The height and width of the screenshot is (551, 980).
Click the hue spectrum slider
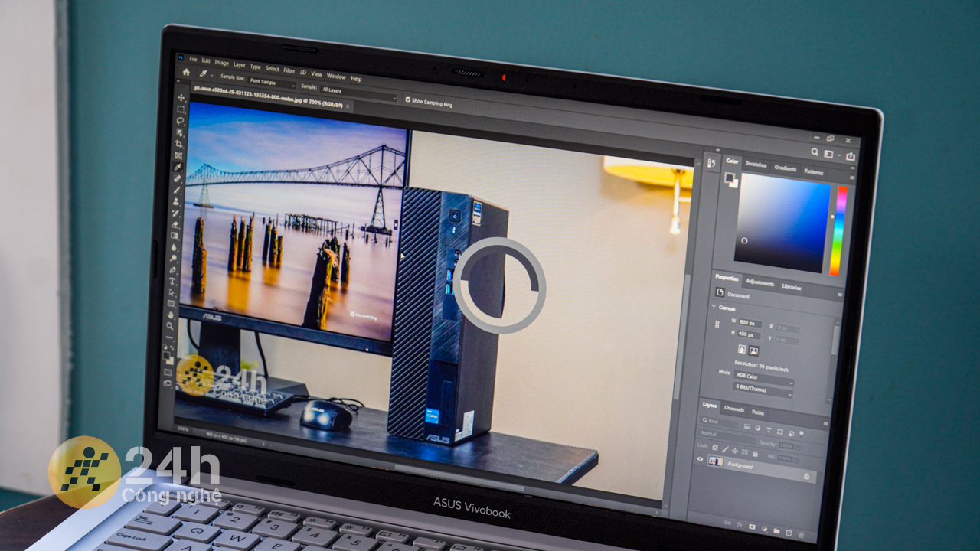[x=840, y=230]
